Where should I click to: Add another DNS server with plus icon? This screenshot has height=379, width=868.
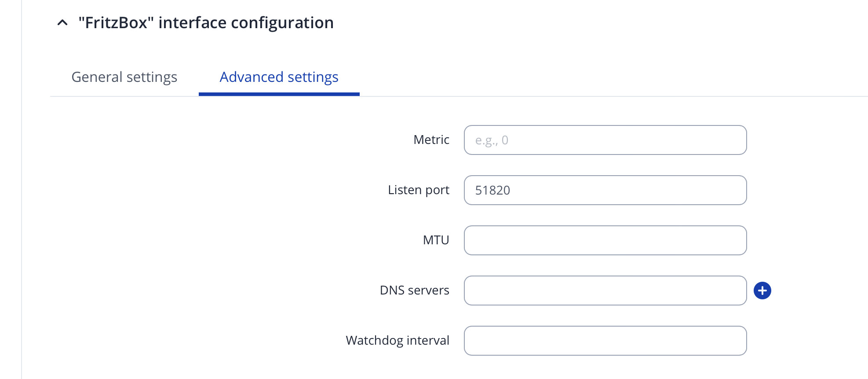(x=762, y=291)
